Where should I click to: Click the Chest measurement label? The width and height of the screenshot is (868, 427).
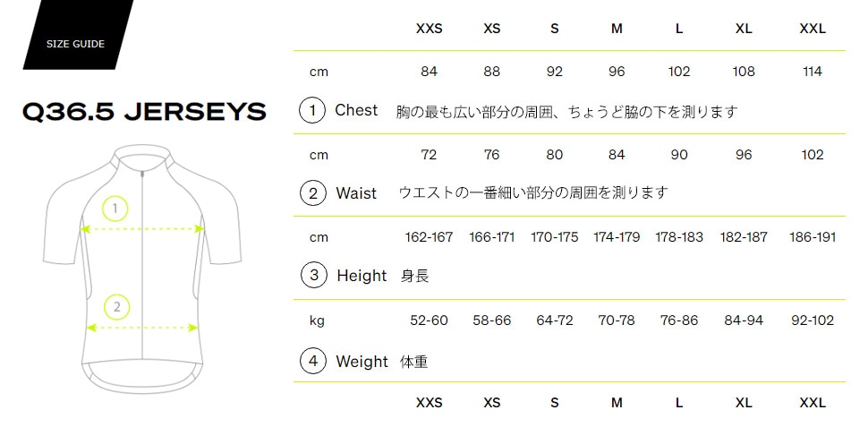pos(356,110)
